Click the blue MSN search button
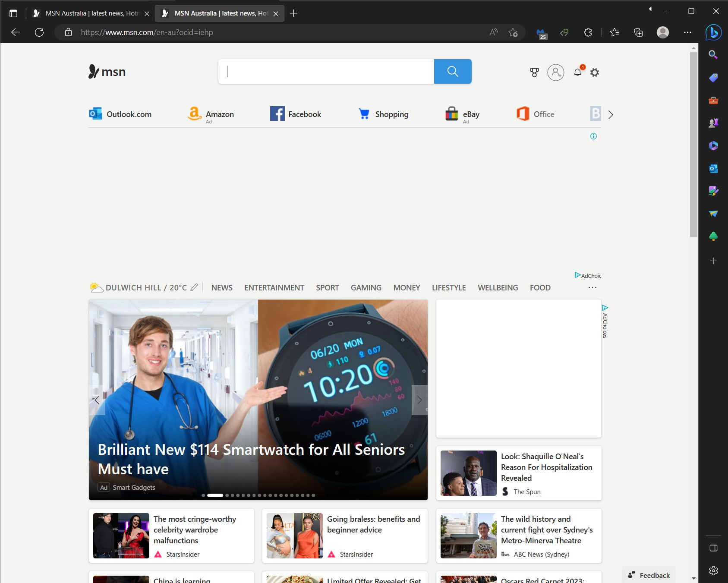Image resolution: width=728 pixels, height=583 pixels. coord(453,71)
